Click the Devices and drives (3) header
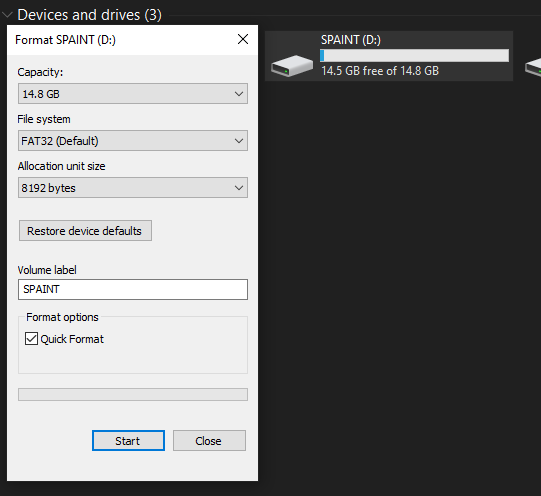Viewport: 541px width, 496px height. 89,15
